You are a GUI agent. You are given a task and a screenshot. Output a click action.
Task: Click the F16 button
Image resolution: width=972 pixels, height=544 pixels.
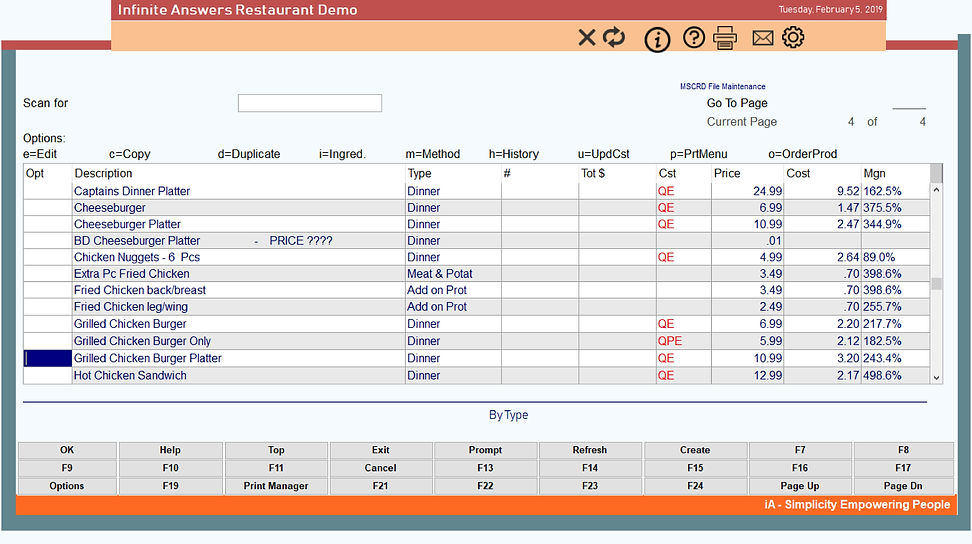[800, 468]
